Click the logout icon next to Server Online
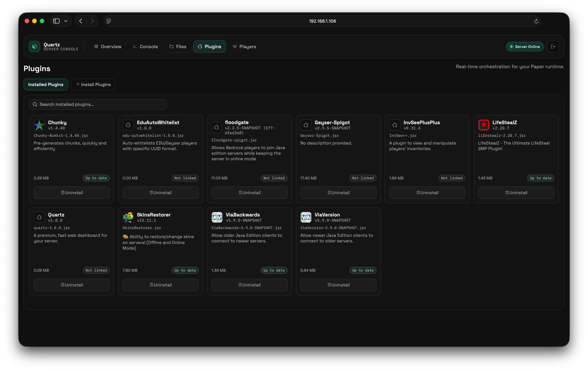The width and height of the screenshot is (588, 371). (553, 46)
